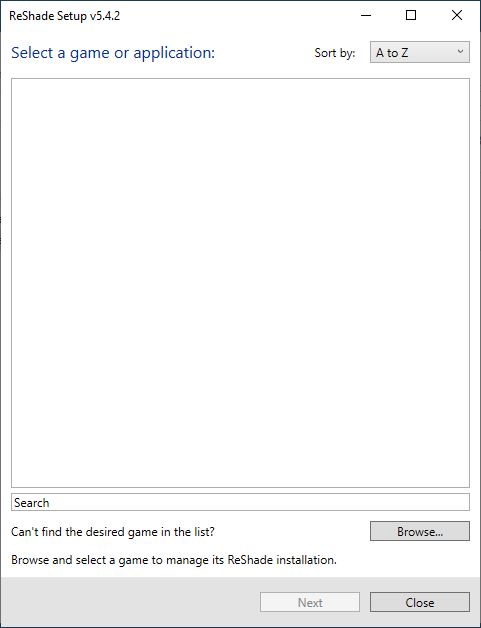Click the 'Browse and select a game' hint text
The height and width of the screenshot is (628, 481).
(174, 560)
